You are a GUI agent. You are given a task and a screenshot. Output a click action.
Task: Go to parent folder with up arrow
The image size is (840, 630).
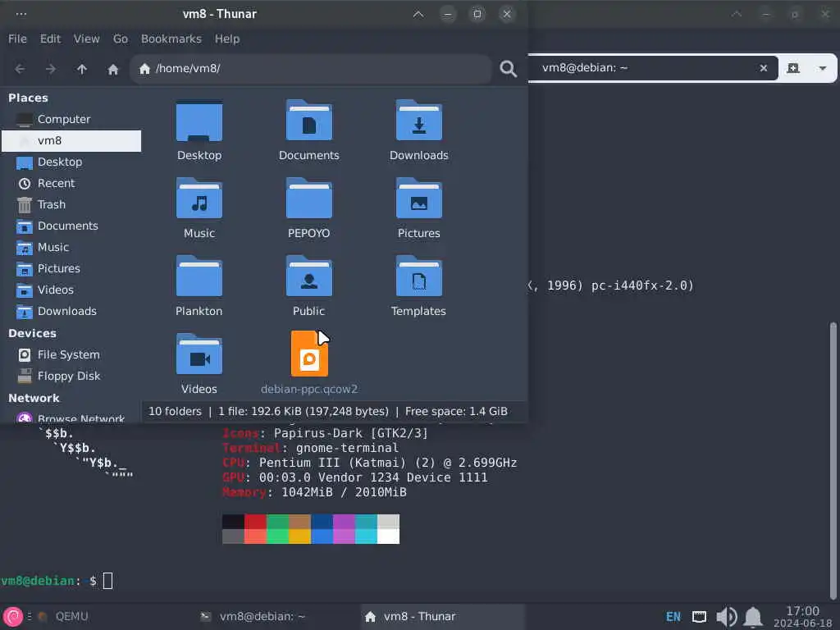tap(81, 69)
